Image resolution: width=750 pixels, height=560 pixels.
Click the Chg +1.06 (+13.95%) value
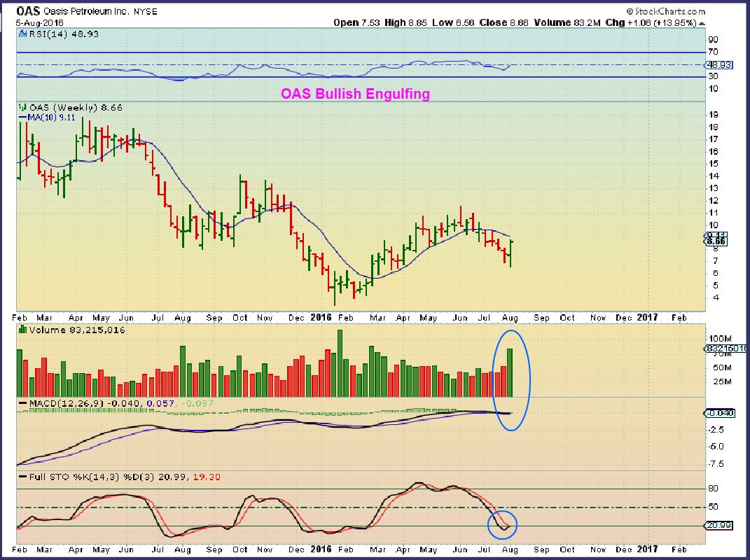point(651,22)
